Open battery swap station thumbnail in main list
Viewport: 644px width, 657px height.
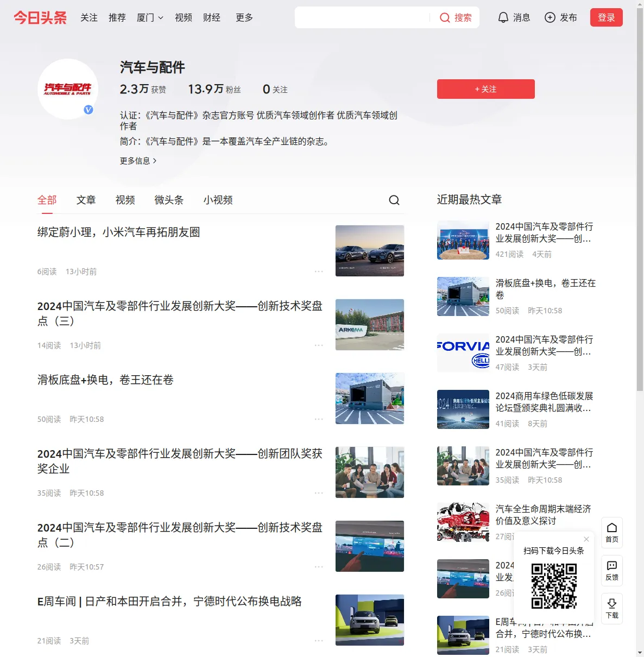(x=370, y=399)
